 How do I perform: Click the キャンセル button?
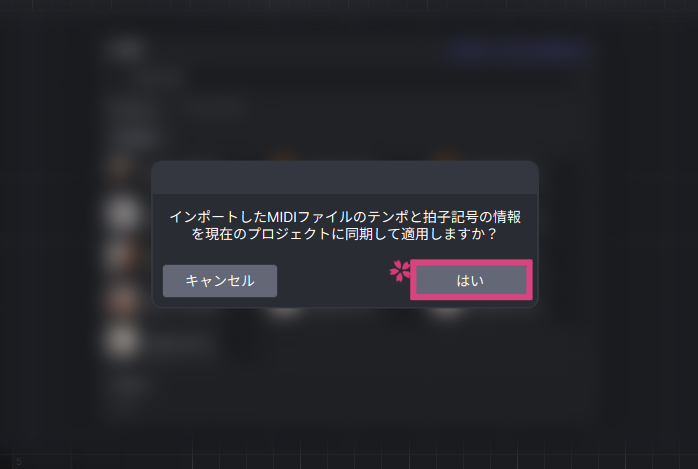point(220,281)
